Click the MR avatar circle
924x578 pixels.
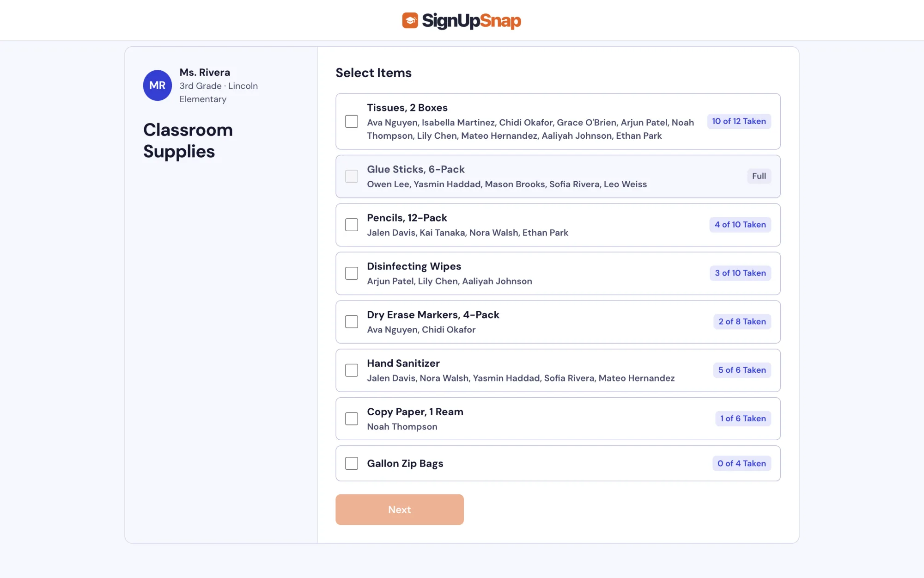click(158, 86)
